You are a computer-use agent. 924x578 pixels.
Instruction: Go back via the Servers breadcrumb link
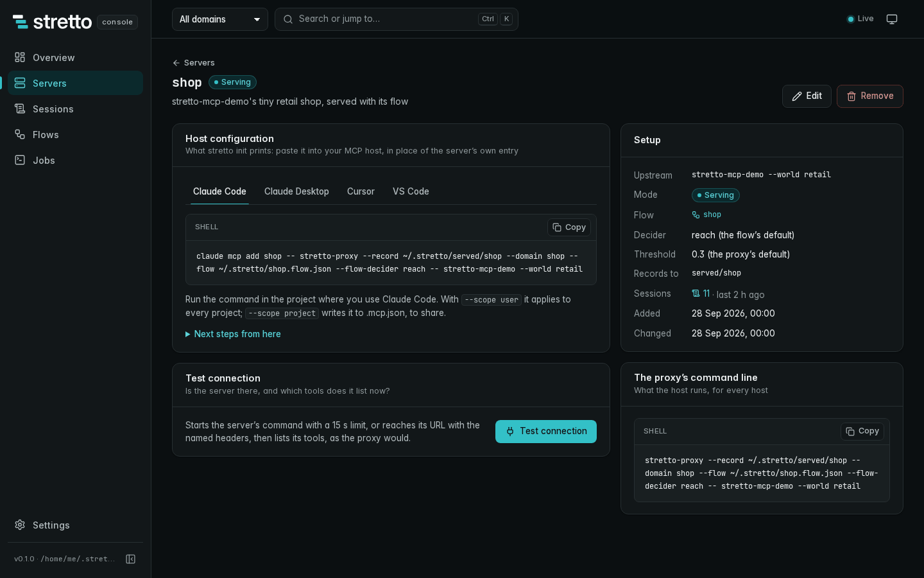(x=194, y=63)
